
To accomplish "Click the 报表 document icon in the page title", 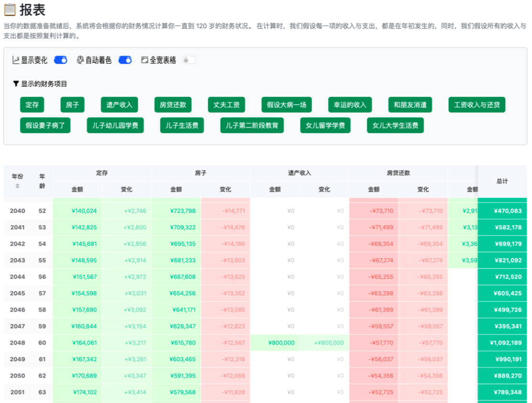I will [11, 11].
